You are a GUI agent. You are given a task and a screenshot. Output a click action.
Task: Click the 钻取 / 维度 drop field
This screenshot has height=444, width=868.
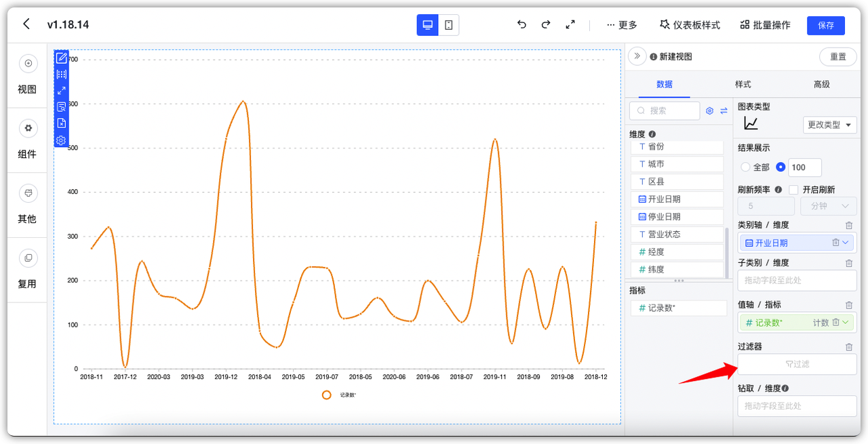pyautogui.click(x=797, y=406)
